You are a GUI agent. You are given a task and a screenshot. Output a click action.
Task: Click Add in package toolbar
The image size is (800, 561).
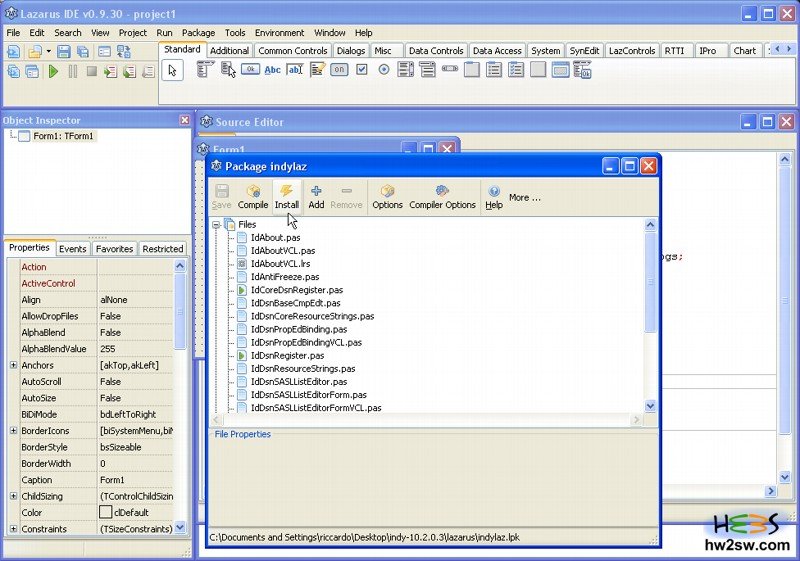coord(316,197)
